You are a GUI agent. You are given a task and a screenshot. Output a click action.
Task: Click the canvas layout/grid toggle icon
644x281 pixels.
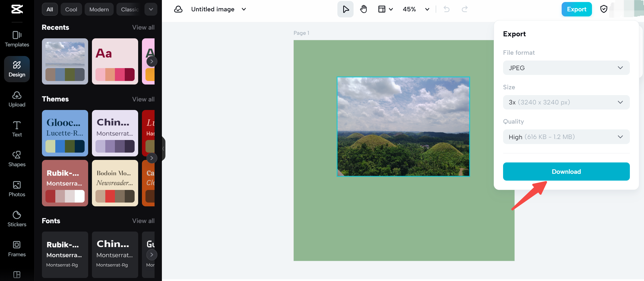pos(382,9)
